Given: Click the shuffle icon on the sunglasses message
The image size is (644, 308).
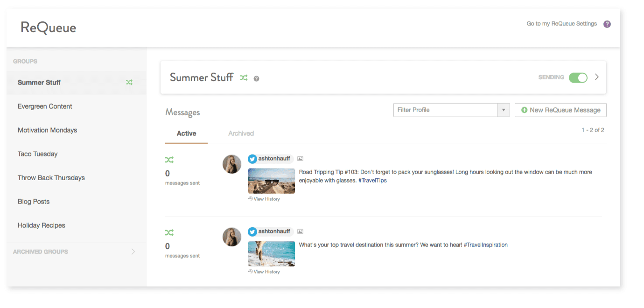Looking at the screenshot, I should [169, 160].
